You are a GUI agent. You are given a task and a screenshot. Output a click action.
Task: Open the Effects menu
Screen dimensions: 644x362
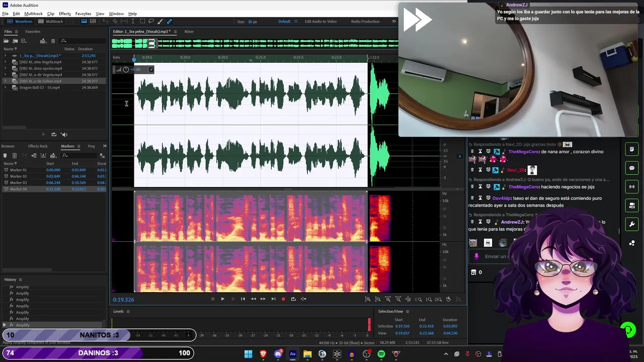[x=64, y=14]
